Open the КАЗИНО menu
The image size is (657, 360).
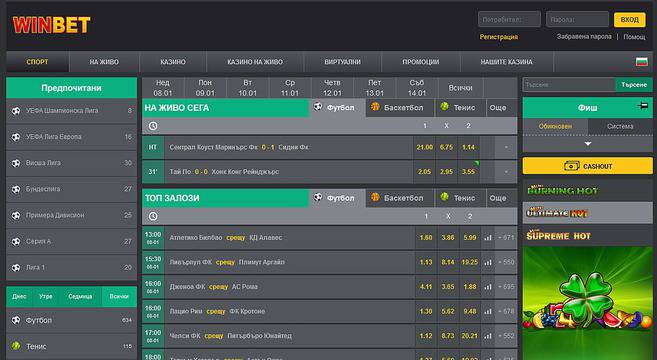point(173,62)
